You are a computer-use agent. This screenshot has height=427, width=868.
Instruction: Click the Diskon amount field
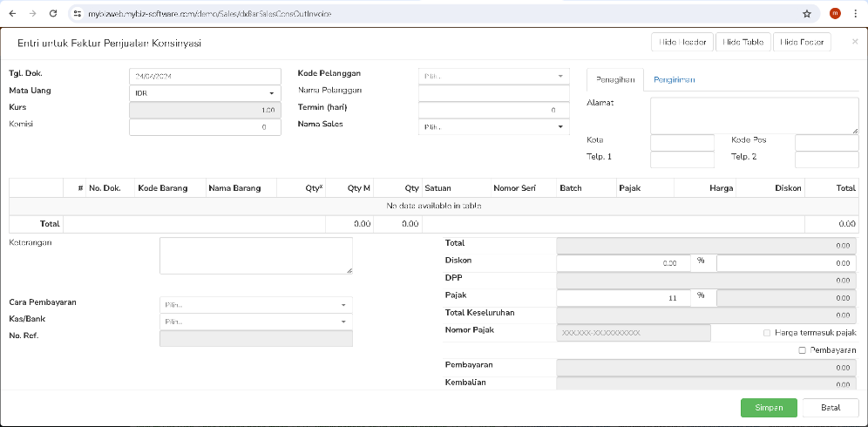(786, 263)
